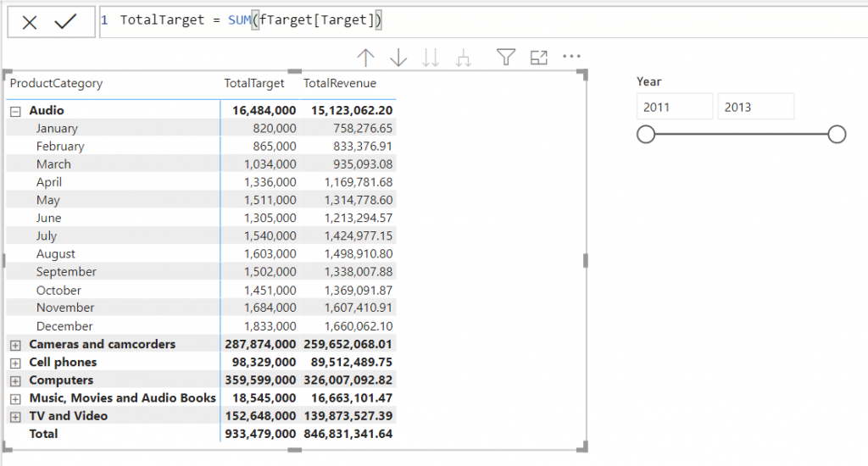The image size is (868, 466).
Task: Expand the Computers category
Action: (15, 381)
